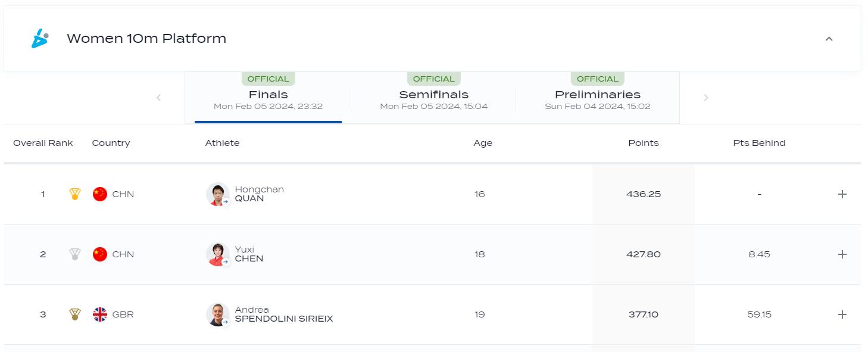Click the gold medal icon for rank 1
Image resolution: width=868 pixels, height=352 pixels.
[x=75, y=194]
